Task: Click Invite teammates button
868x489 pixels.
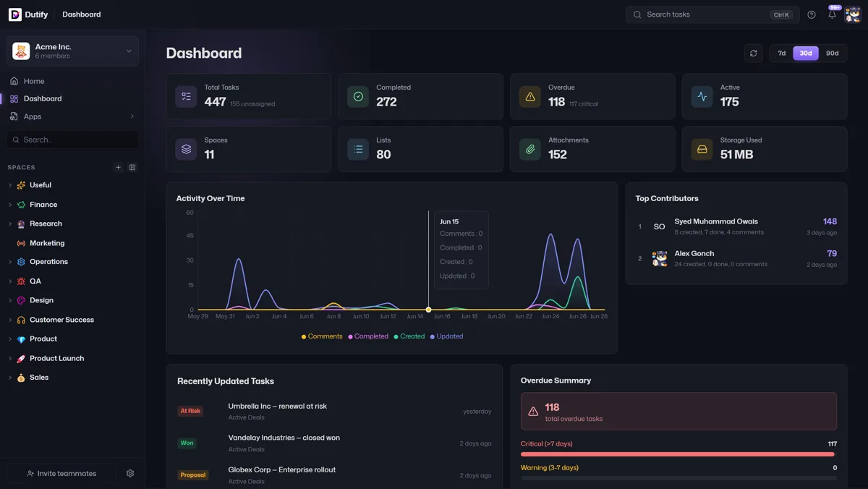Action: (61, 473)
